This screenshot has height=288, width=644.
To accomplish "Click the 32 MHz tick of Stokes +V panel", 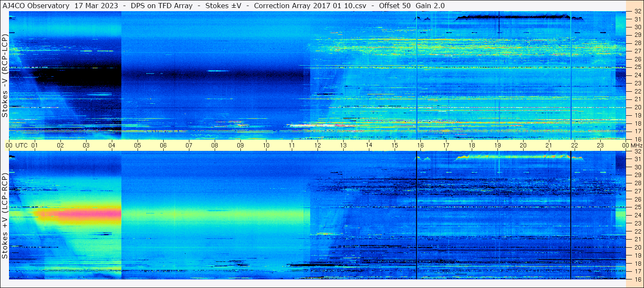I will click(638, 151).
